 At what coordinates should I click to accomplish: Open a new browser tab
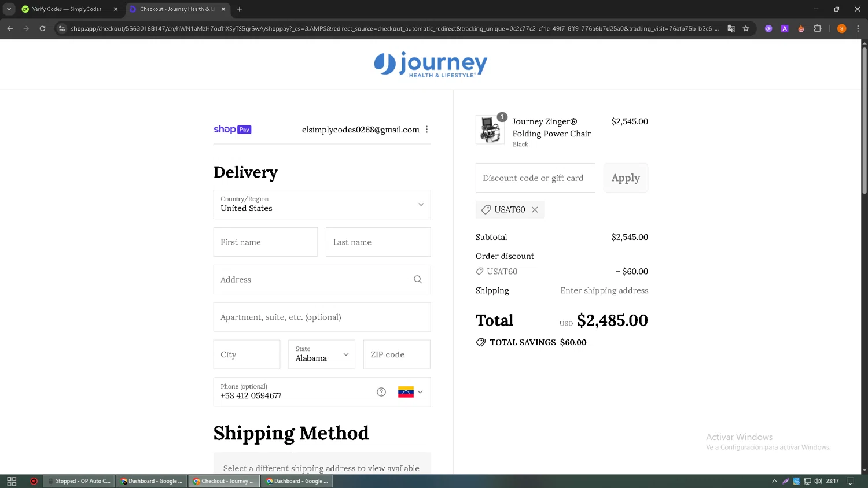(x=240, y=9)
